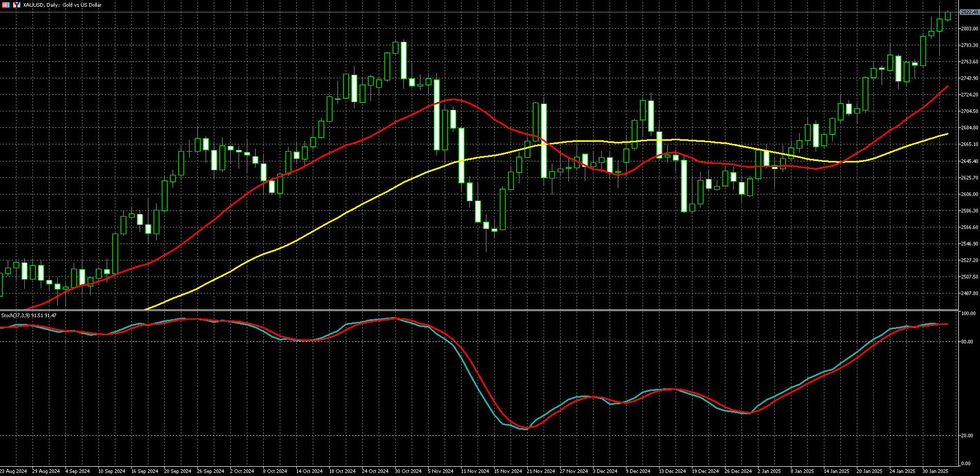Screen dimensions: 980x476
Task: Select the right end of the yellow moving average
Action: pyautogui.click(x=947, y=134)
